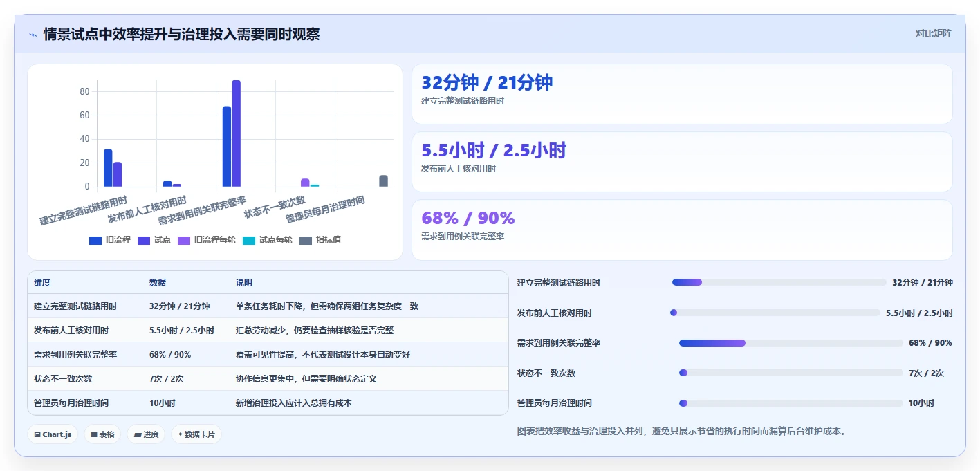Click the gray 指标值 bar for 管理员每月治理时间
This screenshot has width=980, height=471.
pyautogui.click(x=383, y=181)
